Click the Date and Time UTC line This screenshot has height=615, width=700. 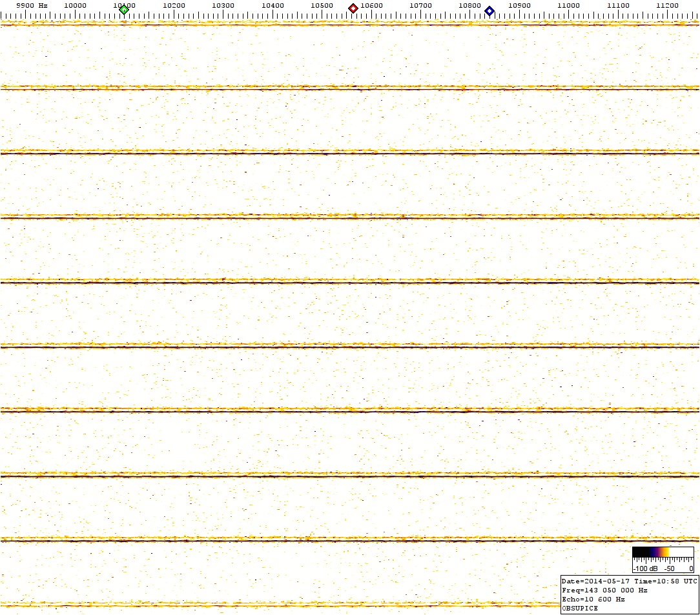(630, 581)
